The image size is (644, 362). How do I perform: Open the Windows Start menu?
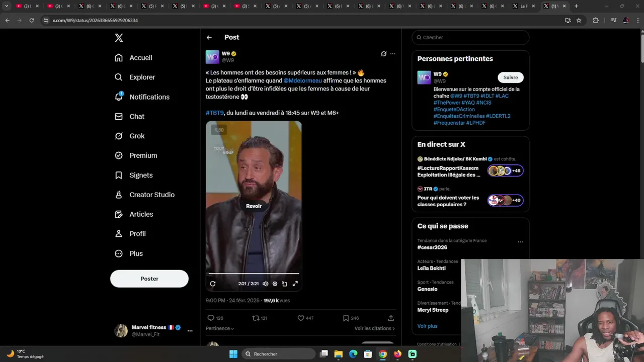coord(233,354)
